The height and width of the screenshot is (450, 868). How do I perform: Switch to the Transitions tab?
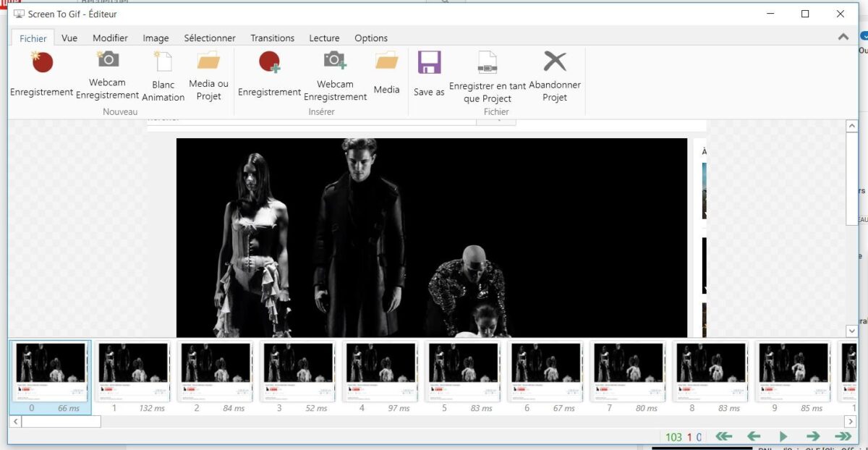pyautogui.click(x=272, y=38)
